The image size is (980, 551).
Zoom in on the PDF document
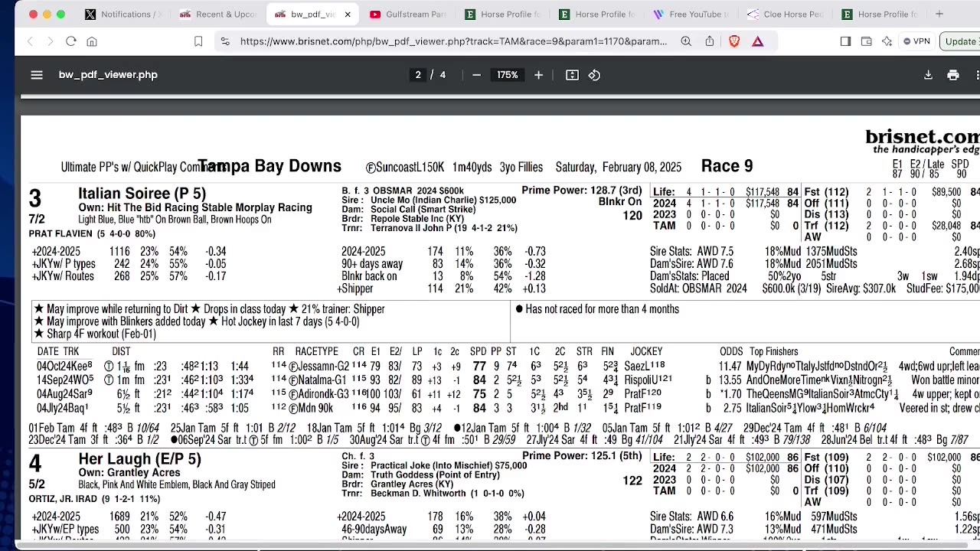(538, 75)
